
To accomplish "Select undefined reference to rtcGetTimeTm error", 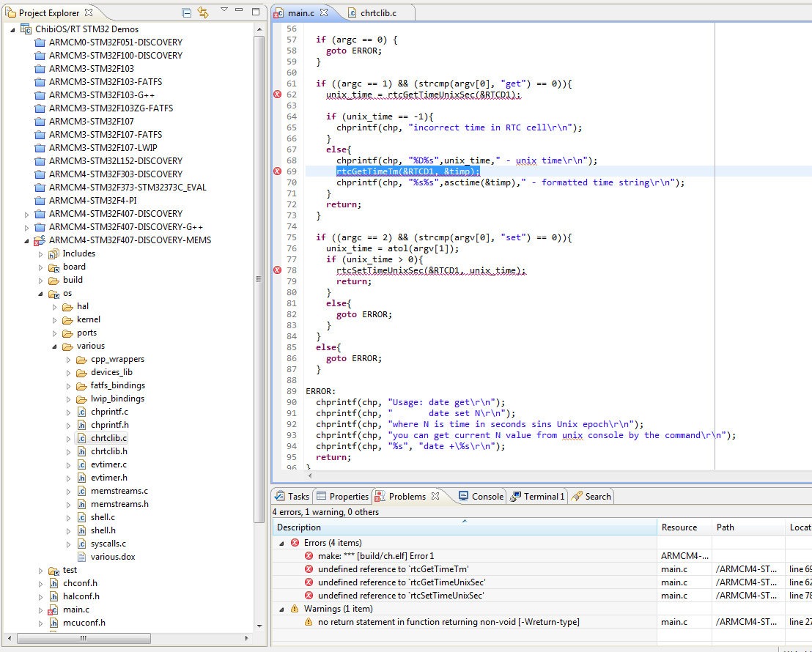I will (394, 569).
